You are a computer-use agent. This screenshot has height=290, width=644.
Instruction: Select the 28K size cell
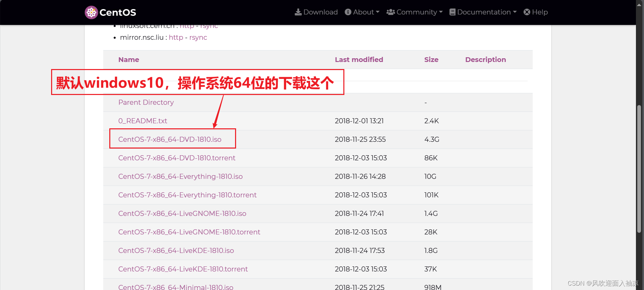coord(431,232)
